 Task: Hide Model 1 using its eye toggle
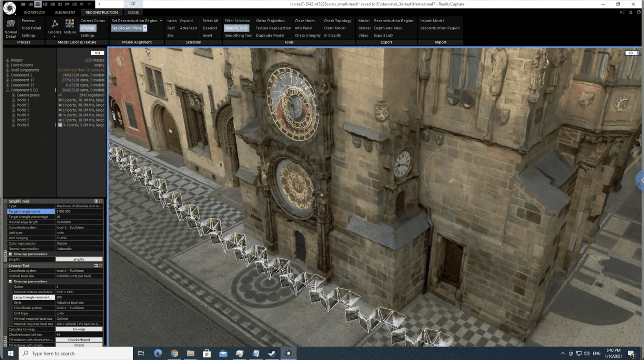60,100
